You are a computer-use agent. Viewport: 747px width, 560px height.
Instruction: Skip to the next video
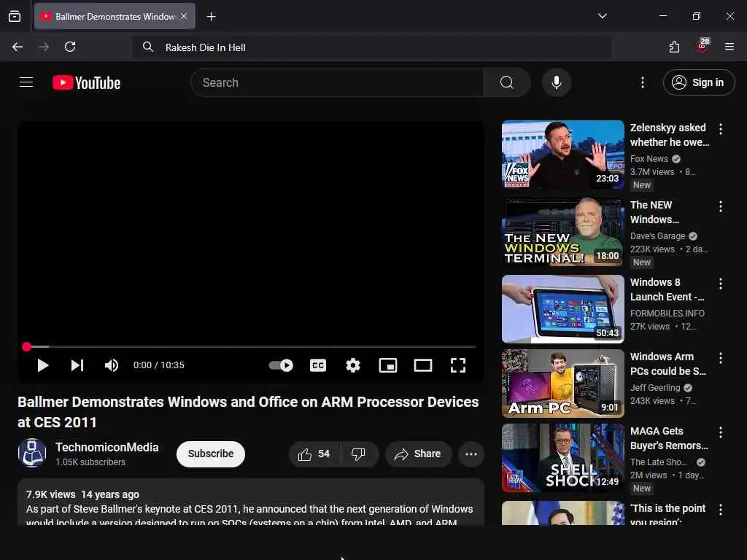(77, 365)
